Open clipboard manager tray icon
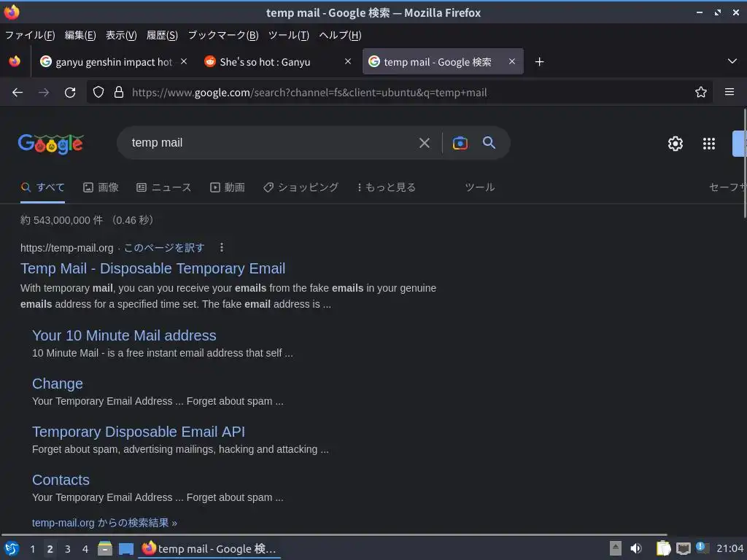Image resolution: width=747 pixels, height=560 pixels. 663,548
